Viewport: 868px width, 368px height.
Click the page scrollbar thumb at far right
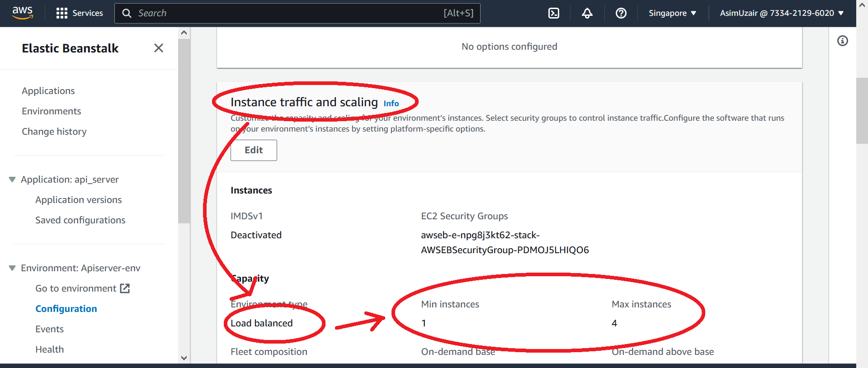tap(862, 111)
